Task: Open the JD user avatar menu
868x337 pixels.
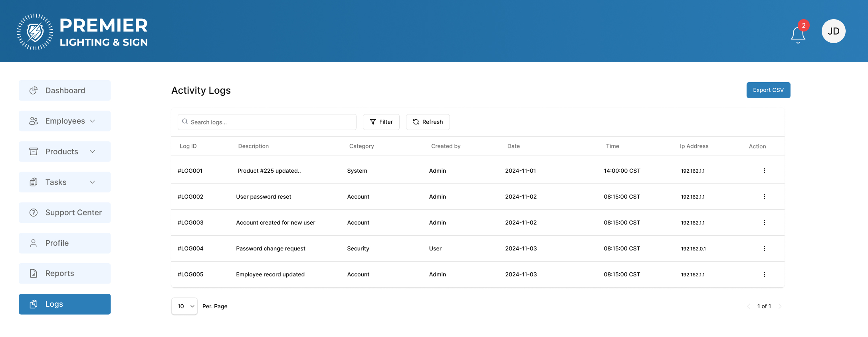Action: pos(833,31)
